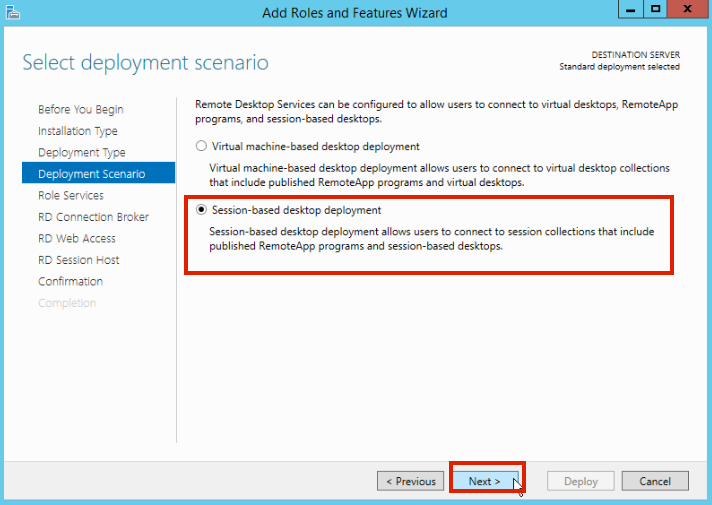Click the Deploy button
The width and height of the screenshot is (712, 505).
click(x=581, y=481)
